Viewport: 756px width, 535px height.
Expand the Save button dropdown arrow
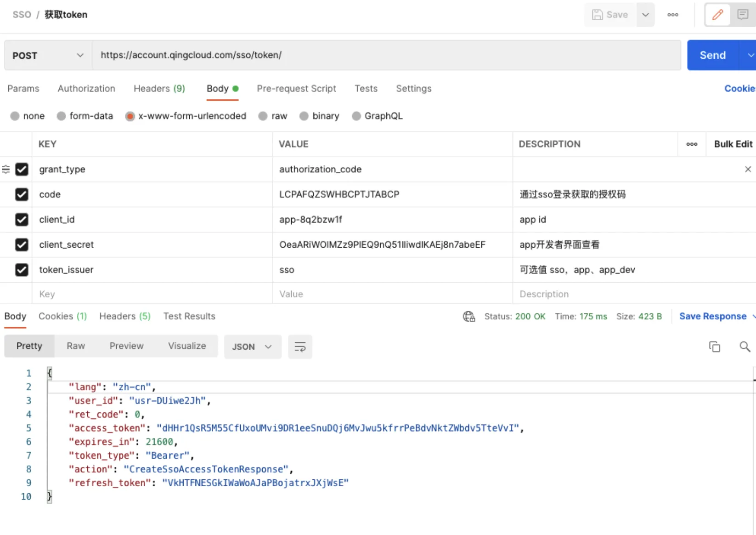pyautogui.click(x=645, y=15)
